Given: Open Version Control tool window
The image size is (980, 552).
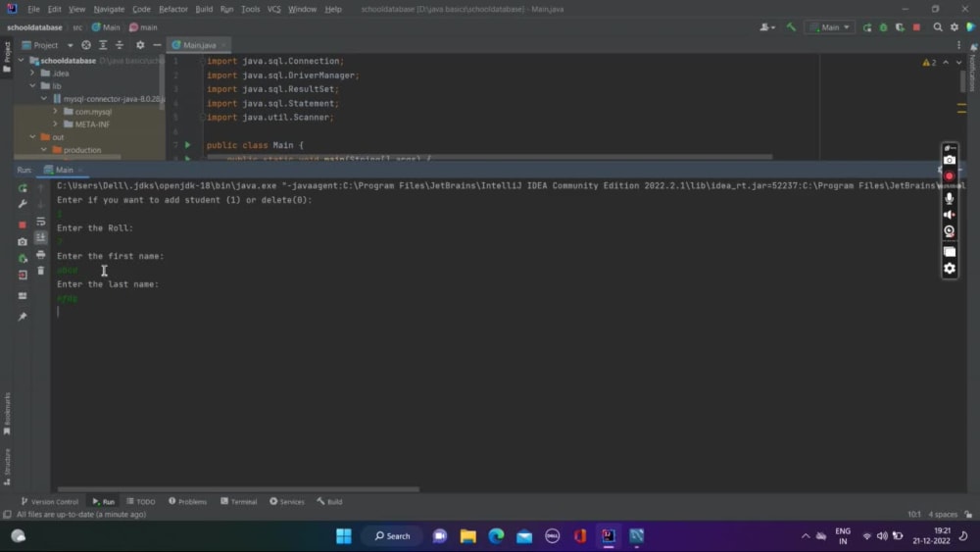Looking at the screenshot, I should click(x=50, y=501).
